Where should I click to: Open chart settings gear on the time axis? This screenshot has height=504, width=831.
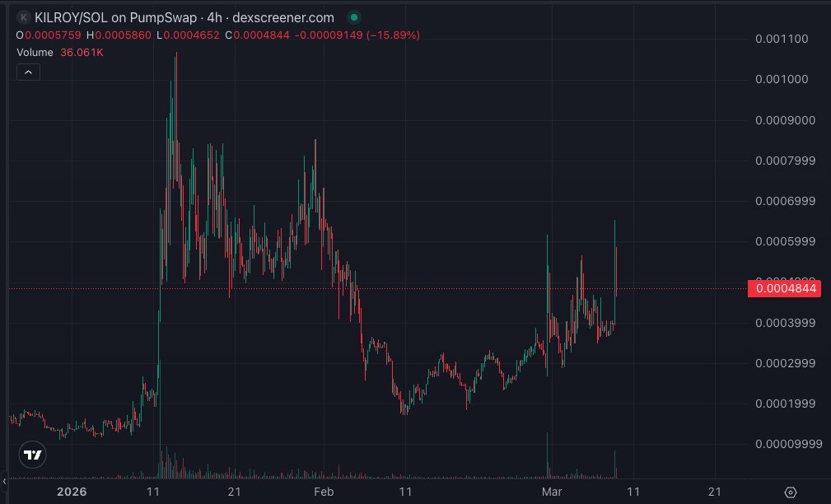[x=790, y=492]
